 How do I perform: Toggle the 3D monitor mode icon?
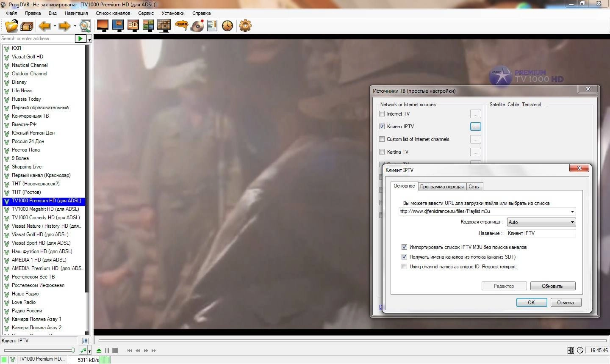(x=133, y=26)
